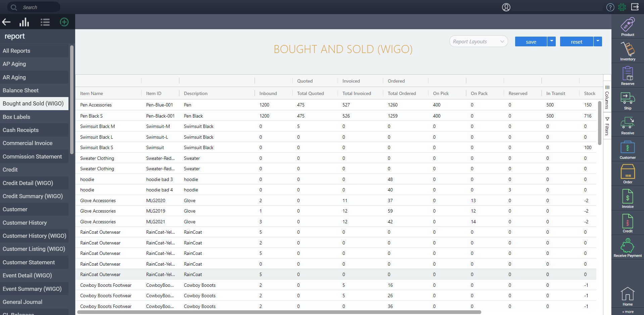Screen dimensions: 644x315
Task: Click the reset button
Action: (x=577, y=41)
